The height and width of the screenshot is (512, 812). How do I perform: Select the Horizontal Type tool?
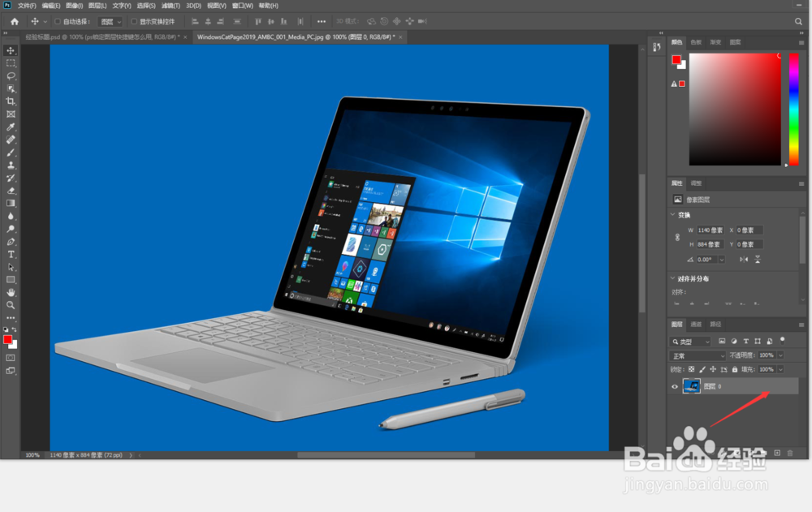point(11,254)
